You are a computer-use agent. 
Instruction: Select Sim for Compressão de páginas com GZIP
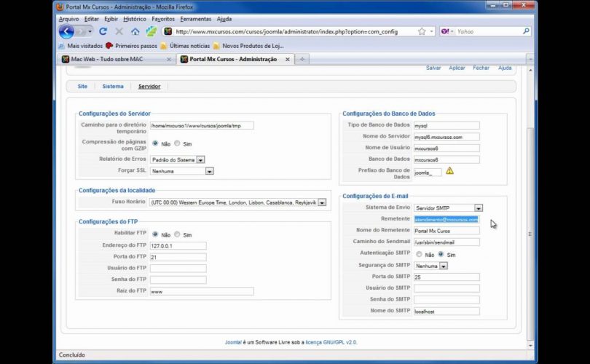click(x=176, y=144)
